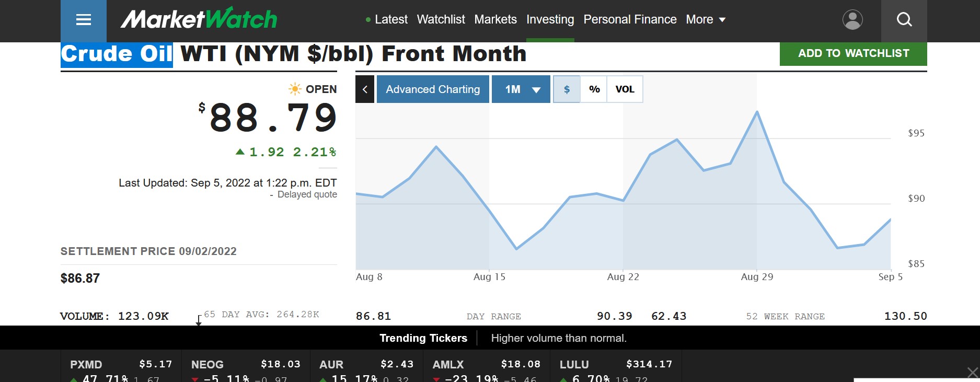Screen dimensions: 980x382
Task: Click the search magnifier icon
Action: click(904, 20)
